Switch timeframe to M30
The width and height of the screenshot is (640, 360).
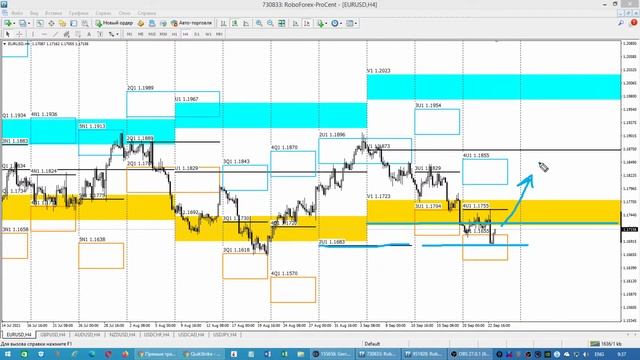[163, 34]
